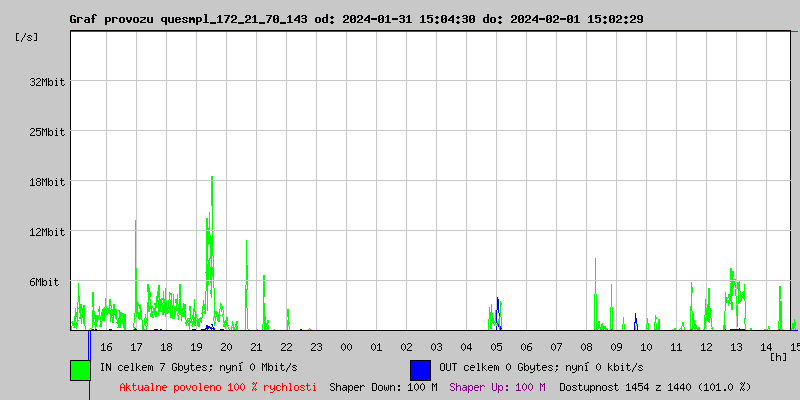Click the [h] hour unit label
The image size is (800, 400).
point(779,357)
